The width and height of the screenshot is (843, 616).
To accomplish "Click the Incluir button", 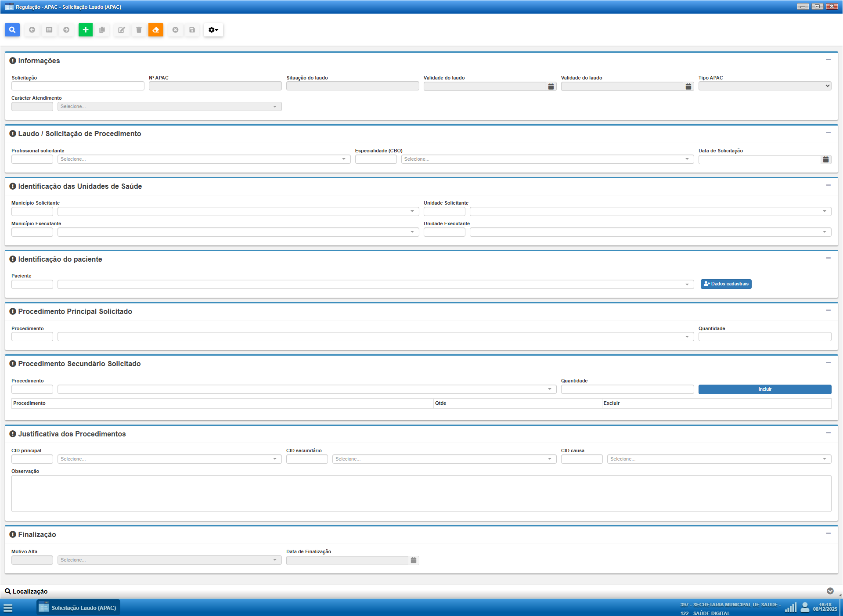I will point(764,389).
